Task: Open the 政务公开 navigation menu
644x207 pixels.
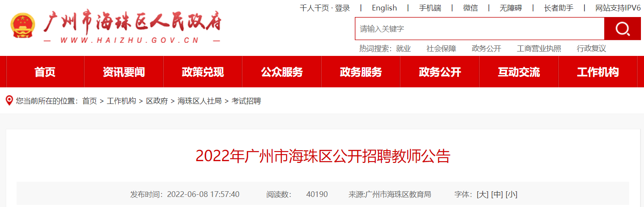Action: pos(440,72)
